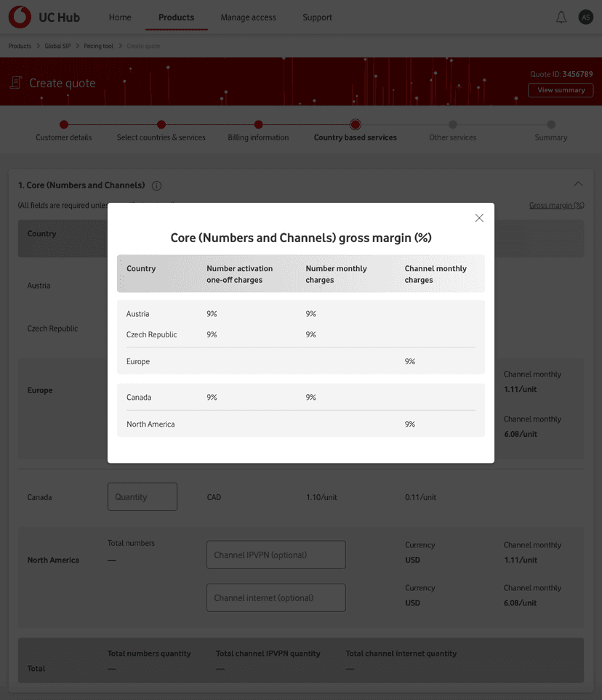Click the Number monthly charges column header
Image resolution: width=602 pixels, height=700 pixels.
click(x=336, y=274)
